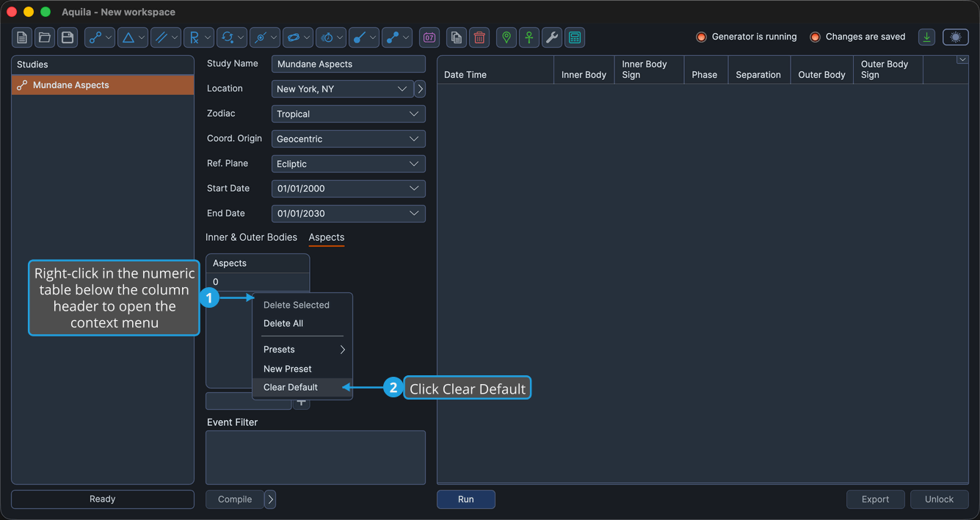Image resolution: width=980 pixels, height=520 pixels.
Task: Open dropdown arrow beside triangle study icon
Action: point(142,37)
